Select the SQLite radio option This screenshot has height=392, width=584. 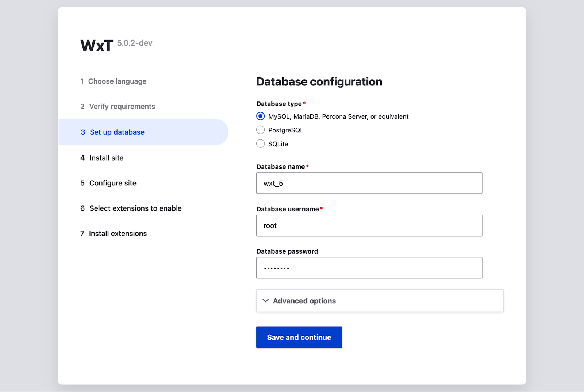click(260, 144)
